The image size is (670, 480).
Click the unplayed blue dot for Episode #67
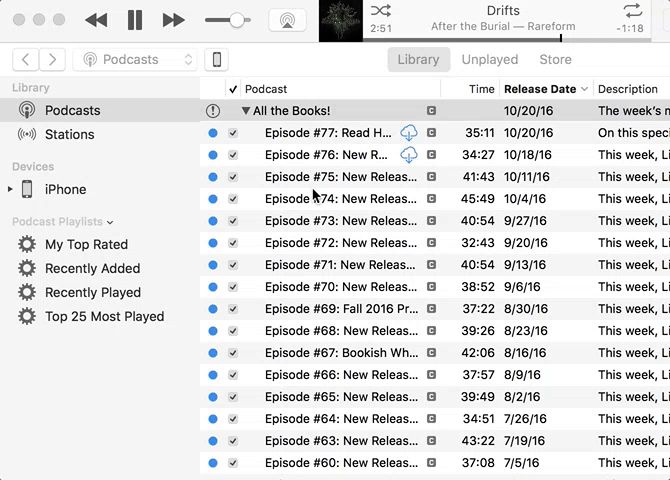(x=213, y=353)
